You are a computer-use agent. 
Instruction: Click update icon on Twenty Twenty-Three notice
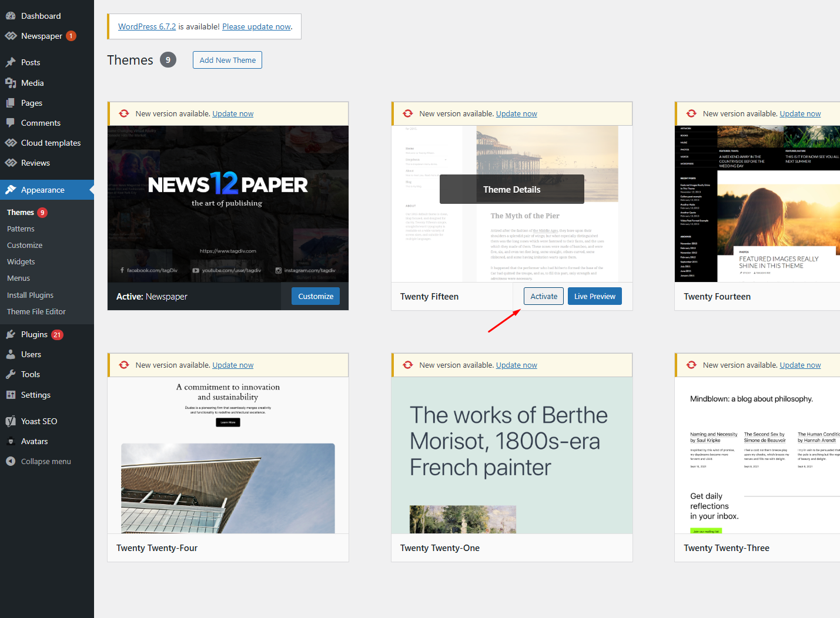coord(691,365)
